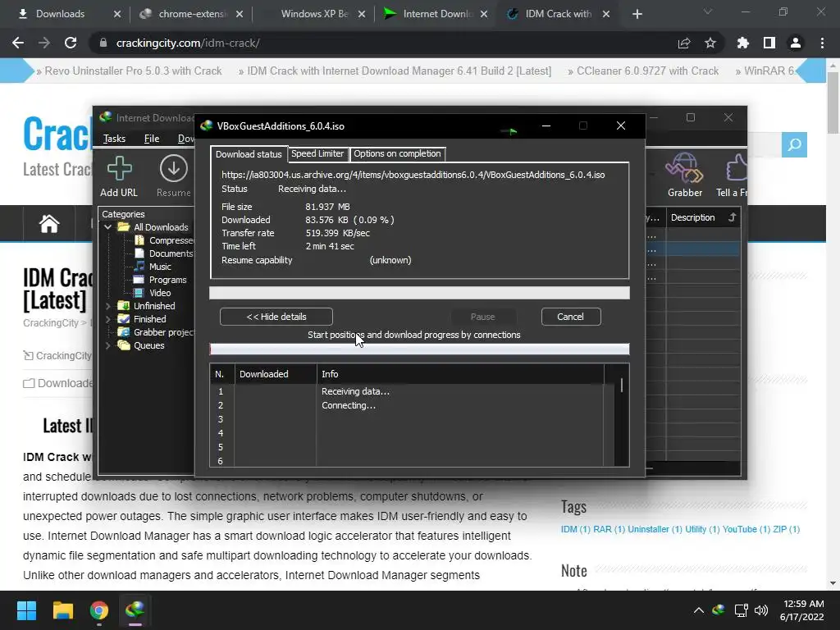Expand the Finished category node
Screen dimensions: 840x630
[108, 319]
